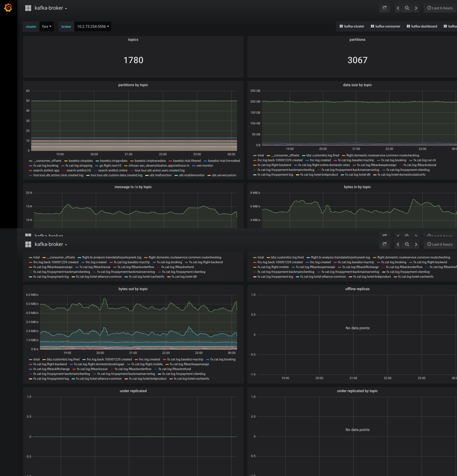Open the topics panel title menu
457x476 pixels.
click(133, 40)
